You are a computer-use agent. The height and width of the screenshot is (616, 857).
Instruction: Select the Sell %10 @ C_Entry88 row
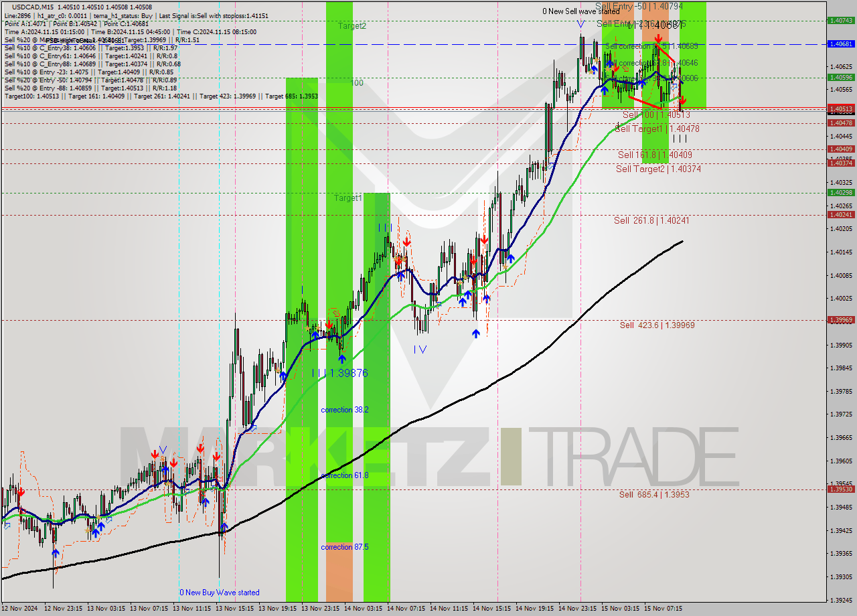coord(92,64)
